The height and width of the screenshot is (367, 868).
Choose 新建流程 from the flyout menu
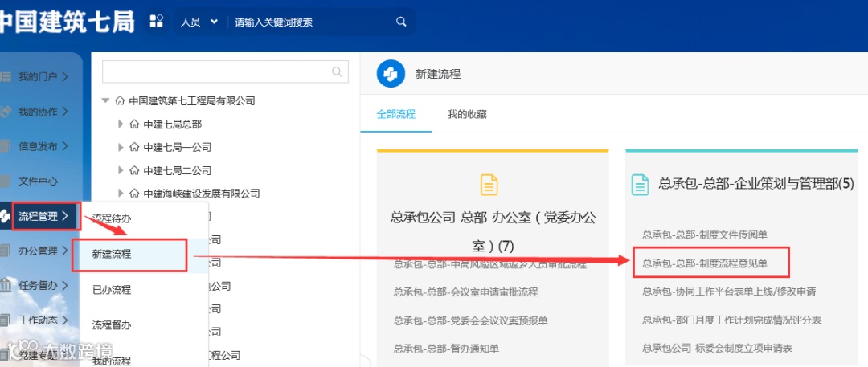112,254
